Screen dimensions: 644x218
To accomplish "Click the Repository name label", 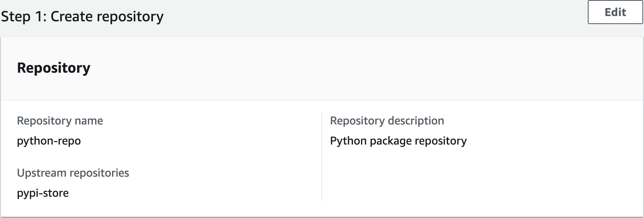I will tap(60, 121).
